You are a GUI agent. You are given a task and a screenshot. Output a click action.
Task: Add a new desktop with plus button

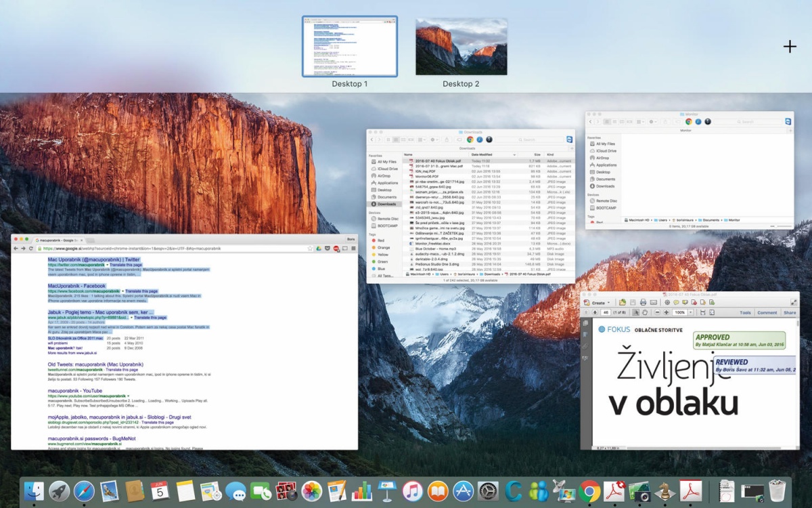(790, 47)
